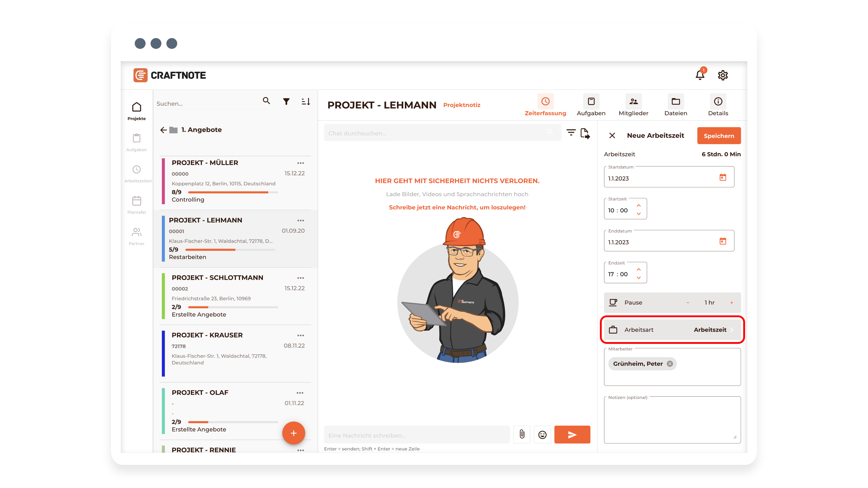868x488 pixels.
Task: Open the emoji picker
Action: (542, 434)
